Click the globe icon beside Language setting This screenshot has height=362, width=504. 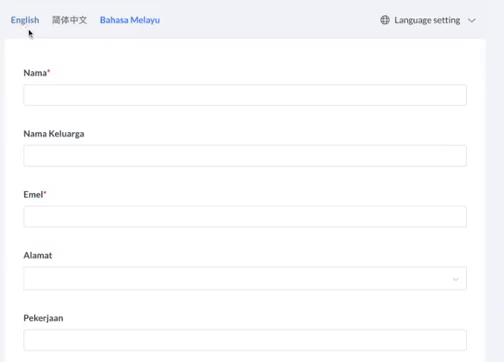pos(385,20)
